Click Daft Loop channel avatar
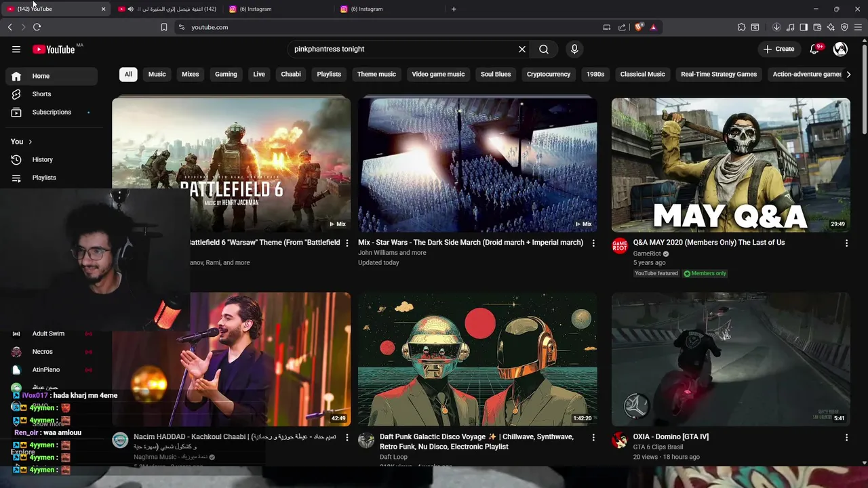Image resolution: width=868 pixels, height=488 pixels. 366,441
